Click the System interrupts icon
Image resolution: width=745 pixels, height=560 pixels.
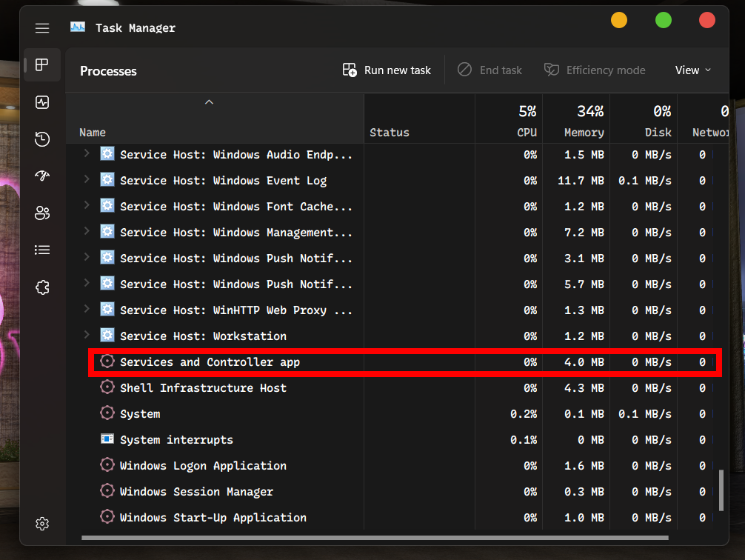pos(107,439)
